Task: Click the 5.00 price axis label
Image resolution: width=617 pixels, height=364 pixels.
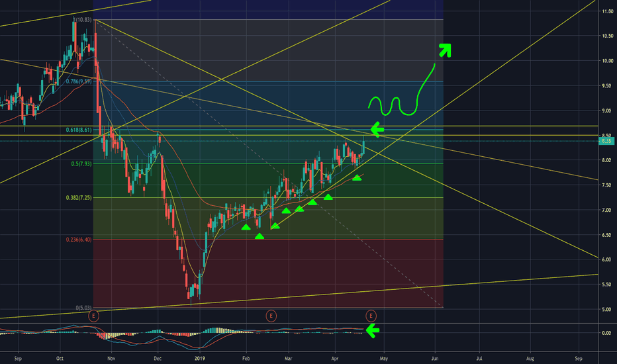Action: pos(608,309)
